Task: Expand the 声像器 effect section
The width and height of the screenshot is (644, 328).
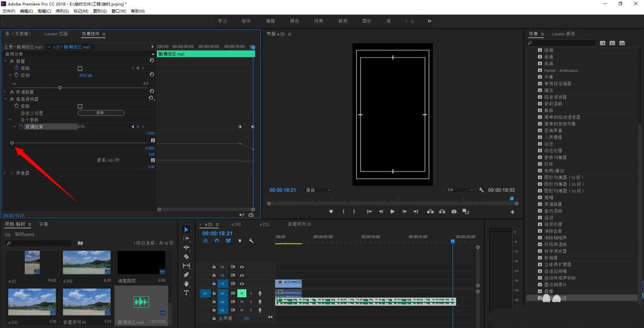Action: coord(5,173)
